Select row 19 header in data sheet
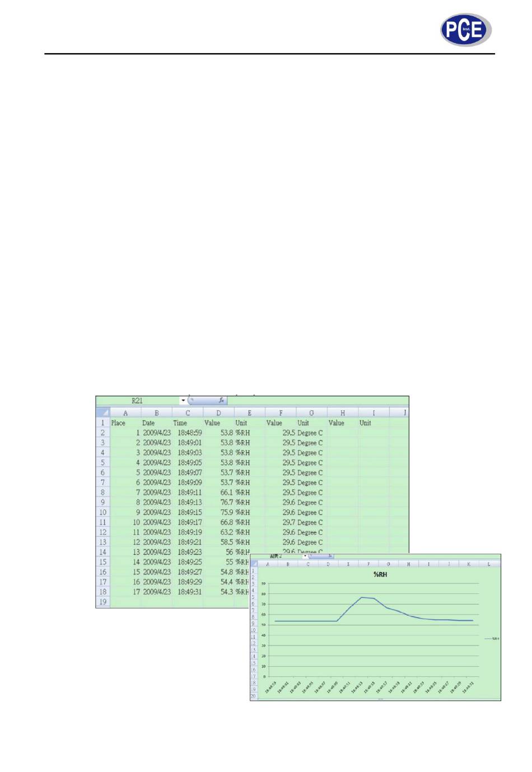Viewport: 532px width, 772px height. coord(102,602)
